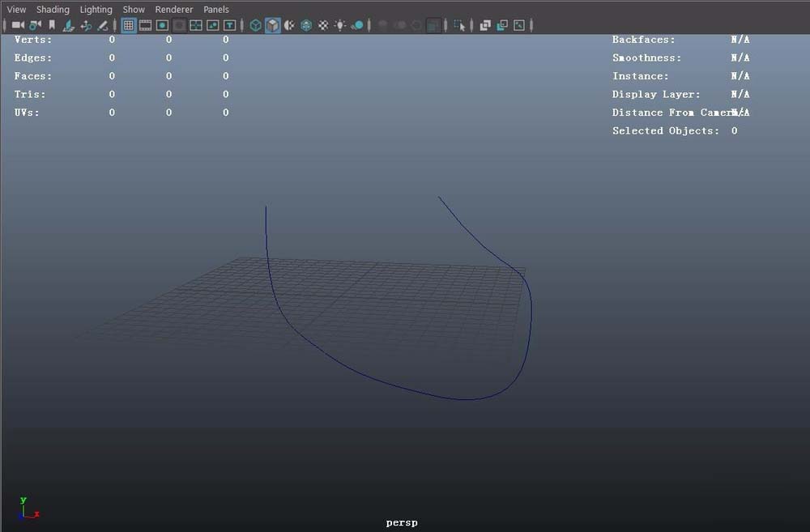Click the Backfaces: label

[x=644, y=39]
